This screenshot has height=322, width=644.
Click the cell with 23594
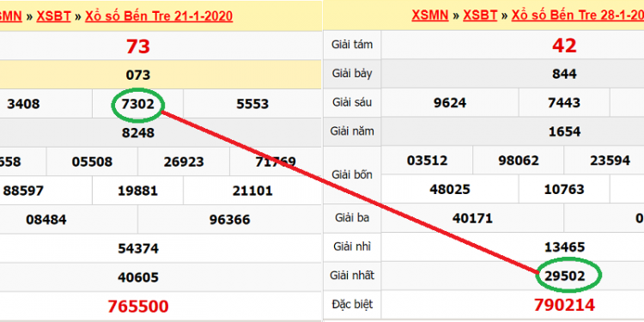(x=605, y=161)
